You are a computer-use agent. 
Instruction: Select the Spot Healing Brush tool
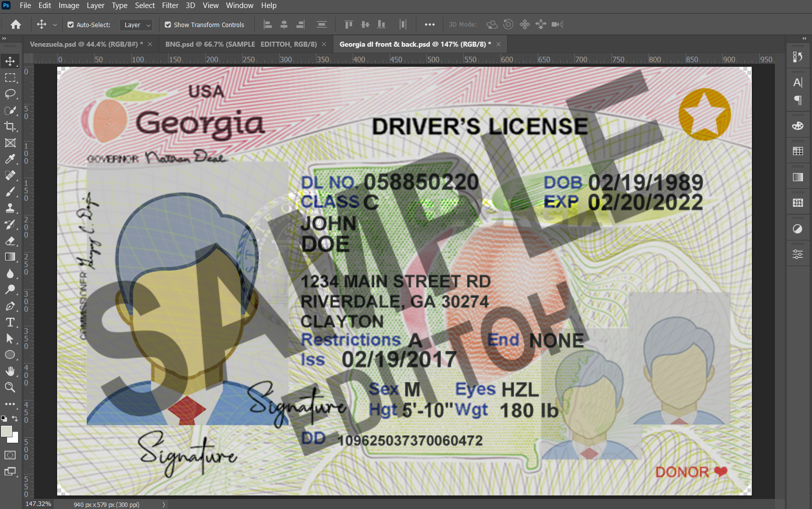pyautogui.click(x=10, y=176)
